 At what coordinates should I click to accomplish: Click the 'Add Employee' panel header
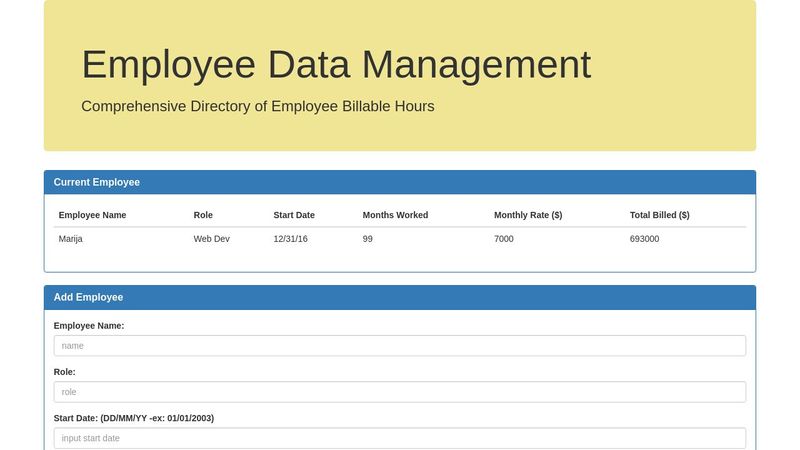pos(399,297)
